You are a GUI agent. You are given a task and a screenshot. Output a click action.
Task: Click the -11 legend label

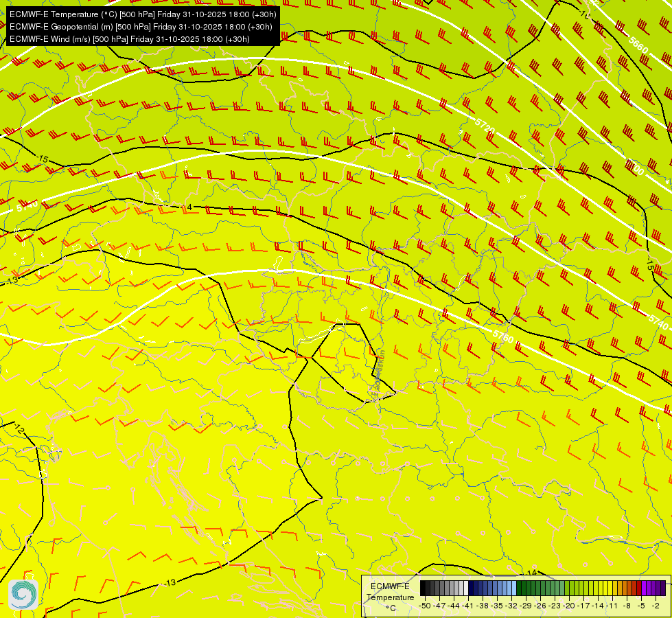612,606
